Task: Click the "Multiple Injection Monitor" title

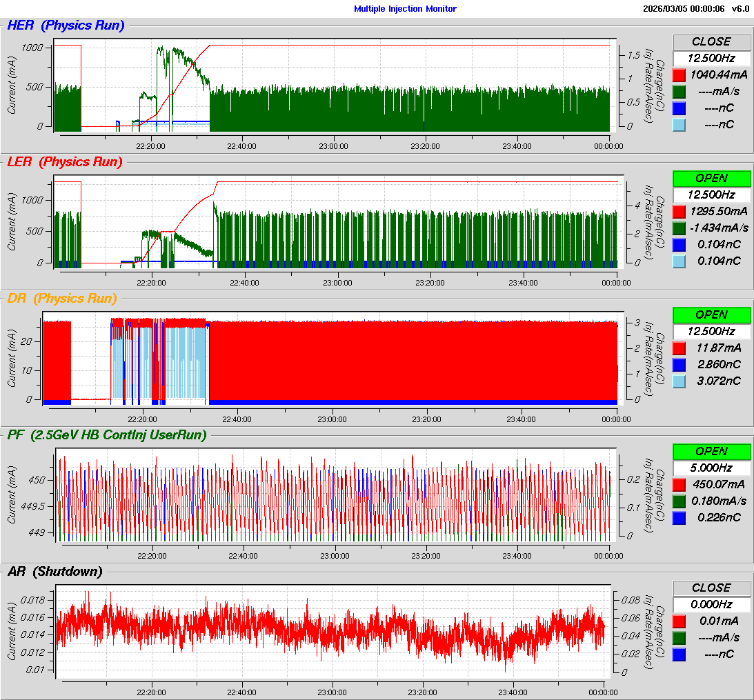Action: point(405,9)
